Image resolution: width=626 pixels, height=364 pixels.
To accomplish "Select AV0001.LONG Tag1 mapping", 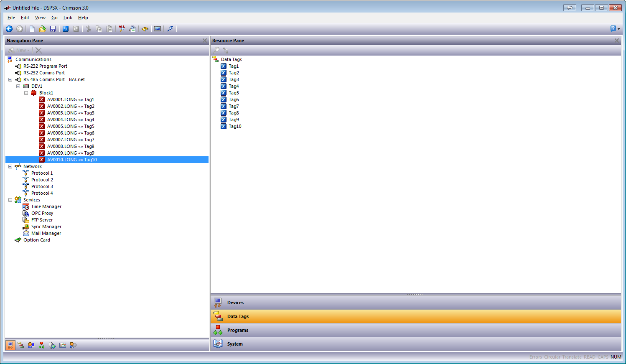I will tap(71, 99).
